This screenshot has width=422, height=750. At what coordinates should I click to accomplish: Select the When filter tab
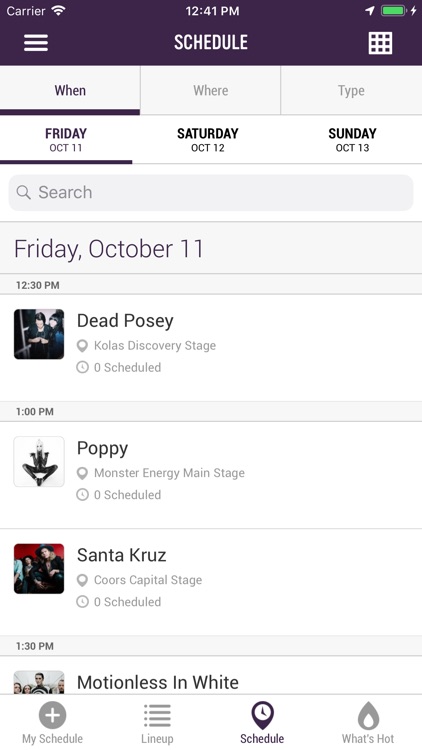tap(70, 90)
